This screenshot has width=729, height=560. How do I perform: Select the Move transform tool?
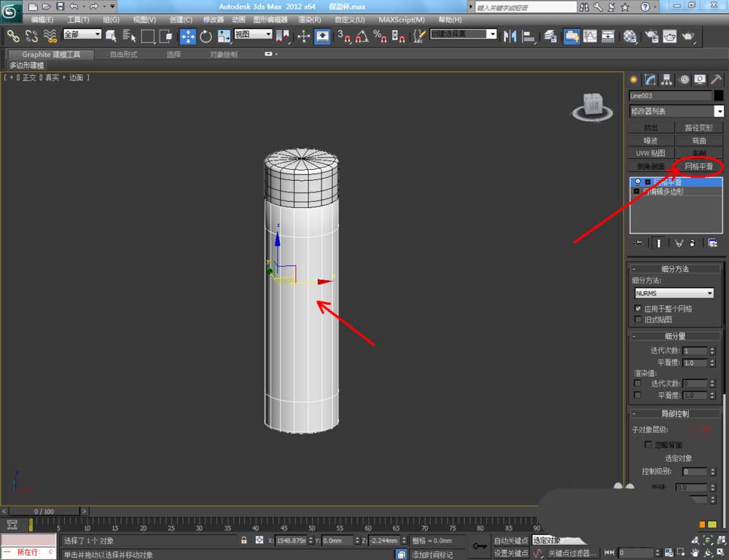point(187,36)
